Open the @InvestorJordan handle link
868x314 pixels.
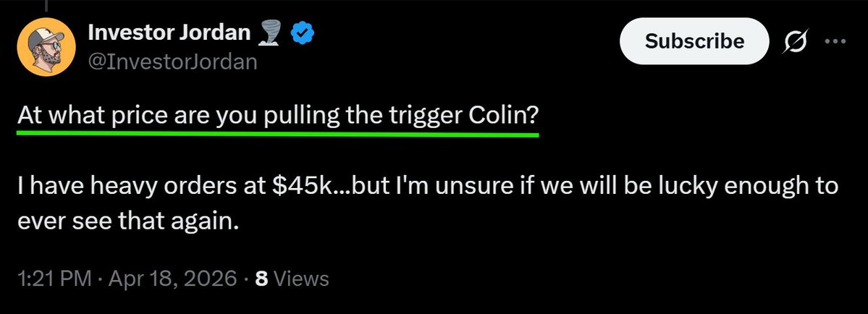coord(172,62)
